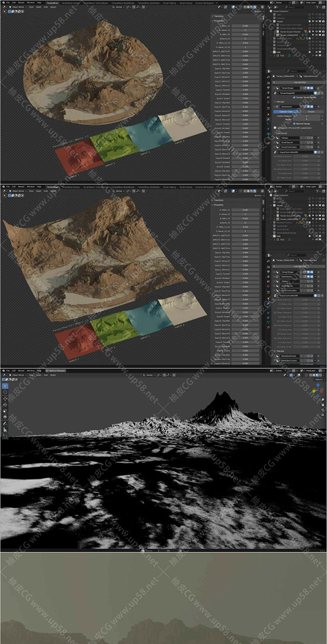Open Options dropdown in grayscale-terrain window

[x=319, y=380]
